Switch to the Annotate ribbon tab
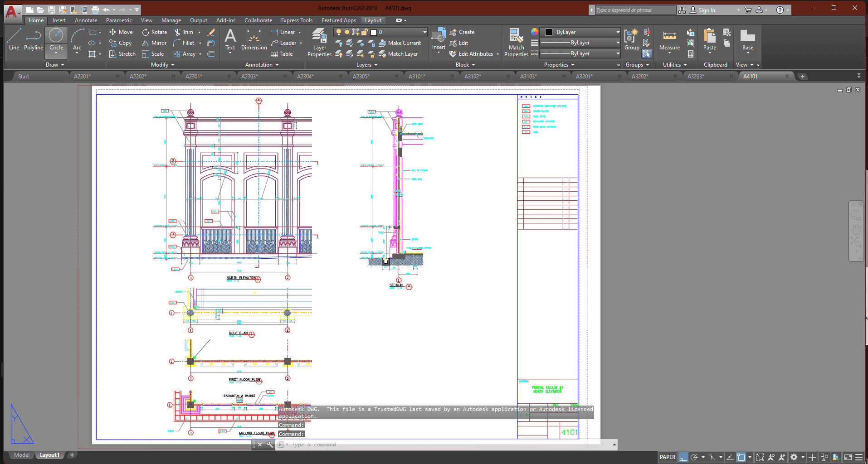The image size is (868, 464). [x=86, y=20]
